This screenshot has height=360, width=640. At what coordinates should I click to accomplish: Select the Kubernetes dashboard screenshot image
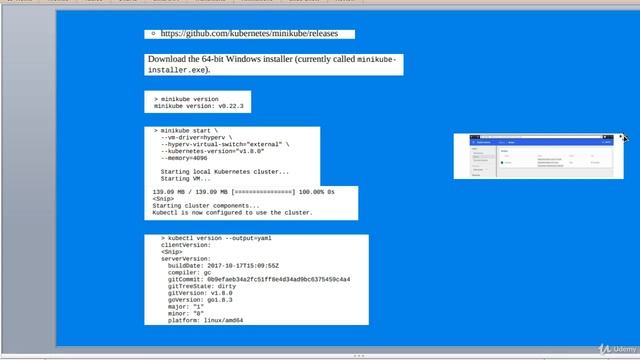(x=538, y=156)
